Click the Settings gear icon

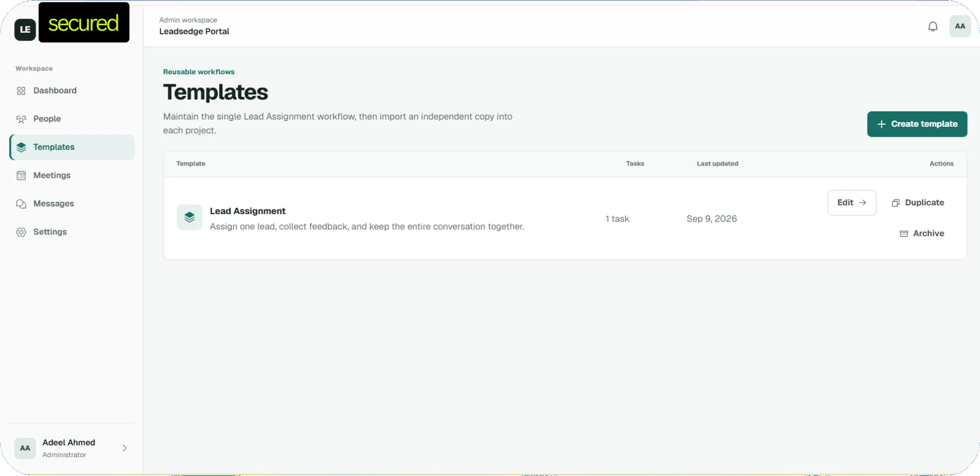pyautogui.click(x=21, y=232)
